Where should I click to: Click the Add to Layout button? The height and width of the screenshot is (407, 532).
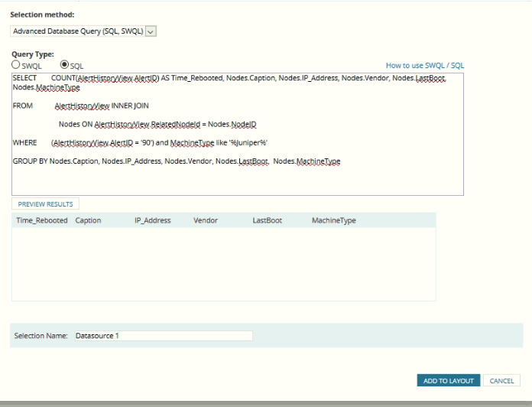tap(449, 380)
